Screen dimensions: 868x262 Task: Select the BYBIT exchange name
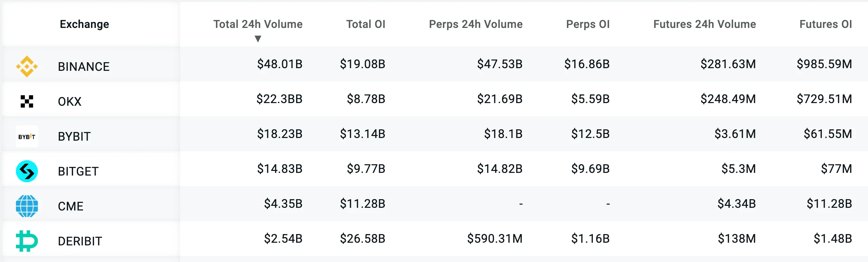point(74,137)
